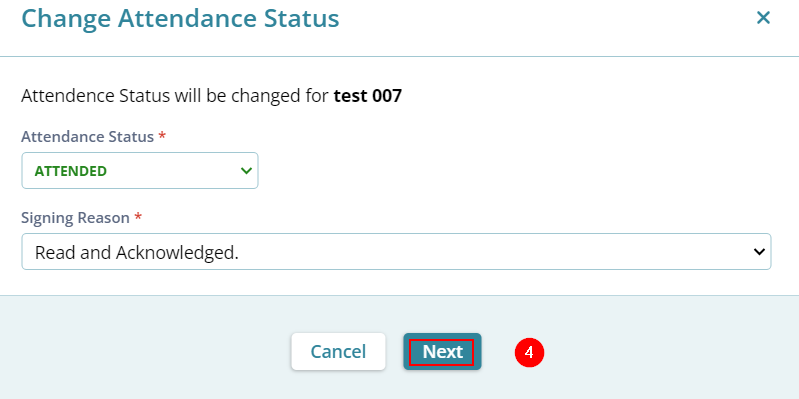Click the bold test 007 name
The image size is (799, 399).
(x=368, y=95)
